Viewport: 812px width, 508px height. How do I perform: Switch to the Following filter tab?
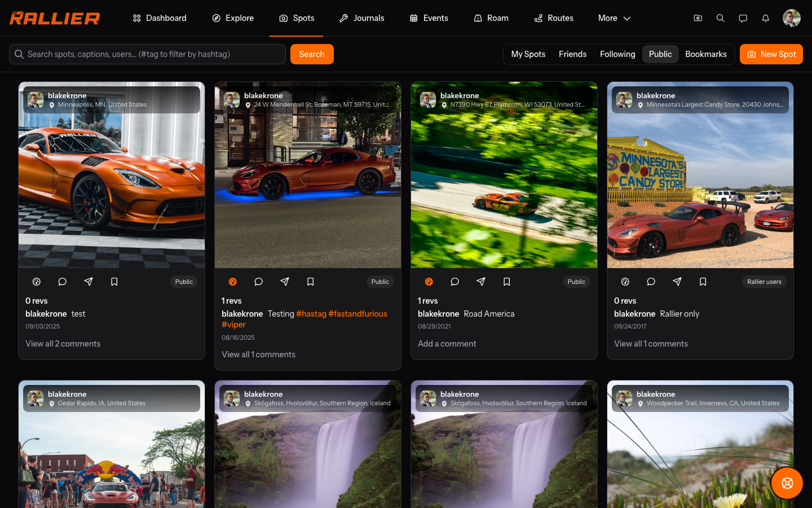(x=617, y=54)
